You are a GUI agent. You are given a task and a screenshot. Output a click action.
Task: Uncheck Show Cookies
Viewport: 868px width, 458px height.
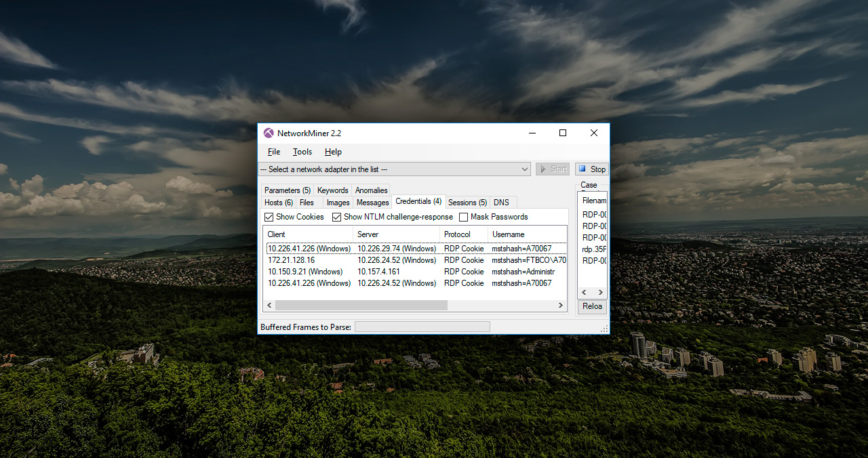point(269,217)
